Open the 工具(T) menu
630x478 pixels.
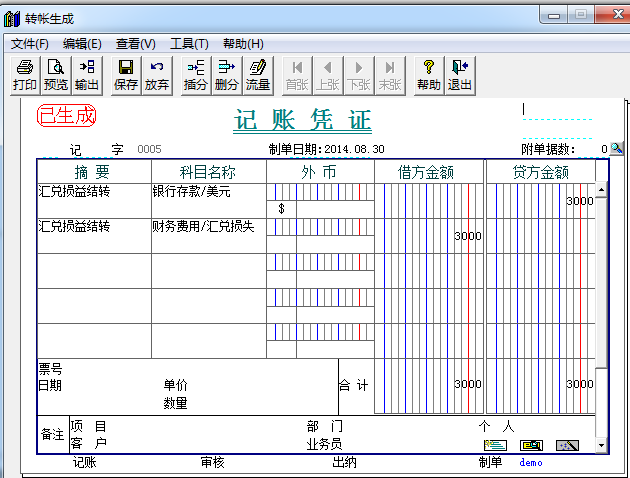click(x=189, y=44)
